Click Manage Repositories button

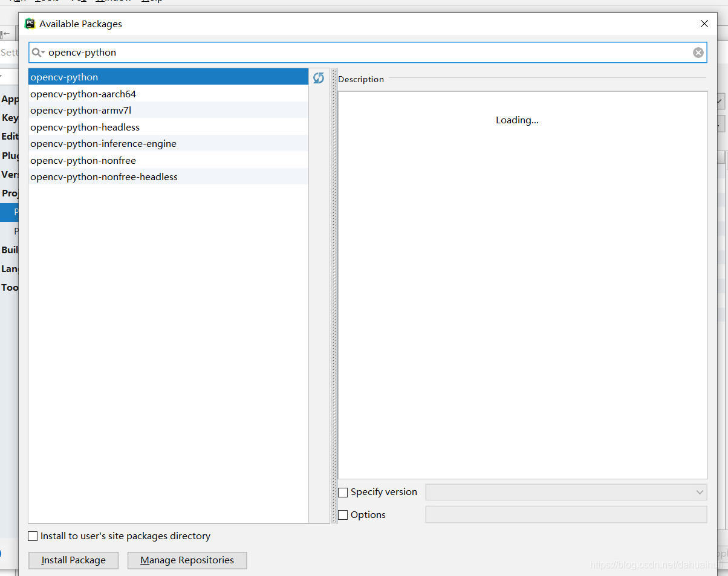point(187,560)
